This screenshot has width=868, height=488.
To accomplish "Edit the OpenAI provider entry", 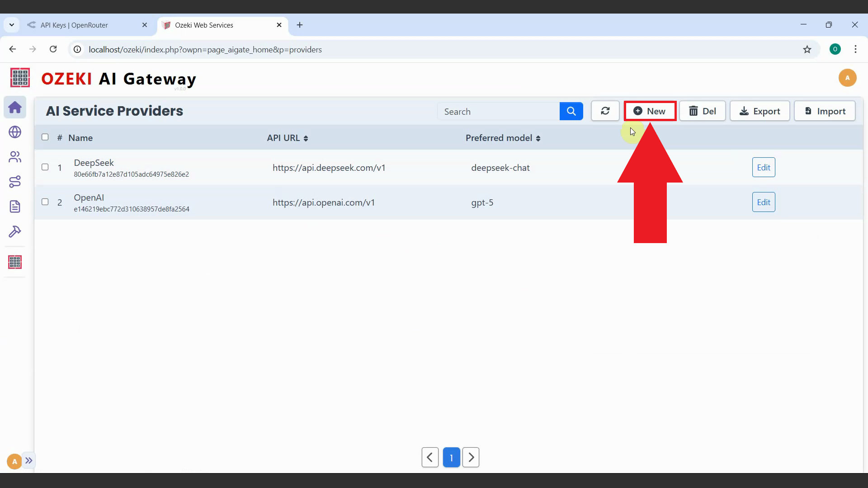I will [763, 202].
